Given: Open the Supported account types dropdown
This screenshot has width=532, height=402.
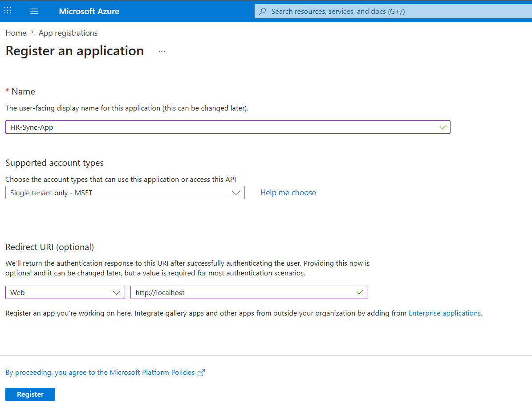Looking at the screenshot, I should pos(125,193).
